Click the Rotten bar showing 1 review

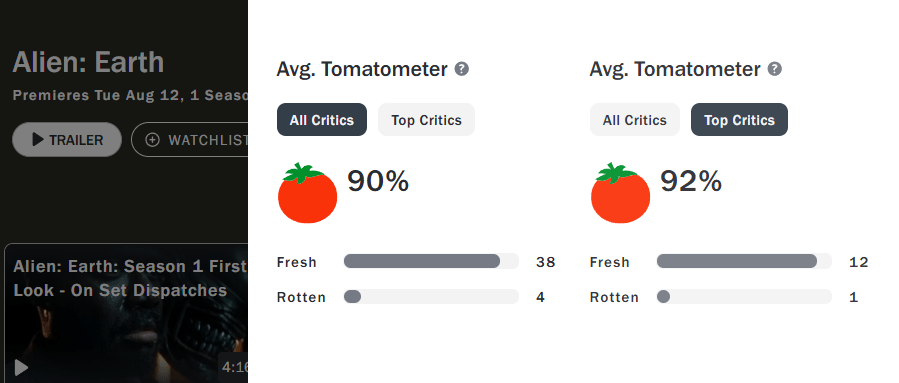pyautogui.click(x=744, y=296)
